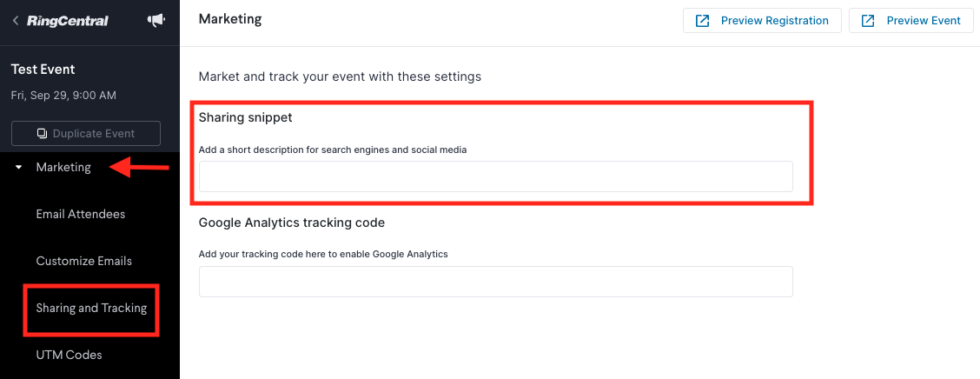This screenshot has height=379, width=980.
Task: Open Sharing and Tracking settings
Action: pos(91,308)
